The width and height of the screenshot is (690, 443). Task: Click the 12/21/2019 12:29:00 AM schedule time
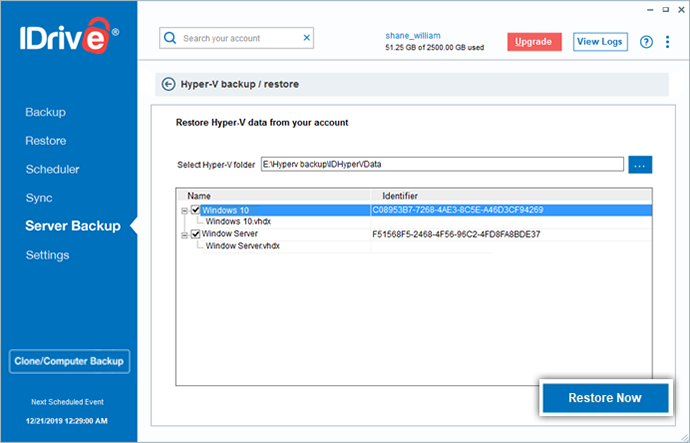(x=67, y=421)
